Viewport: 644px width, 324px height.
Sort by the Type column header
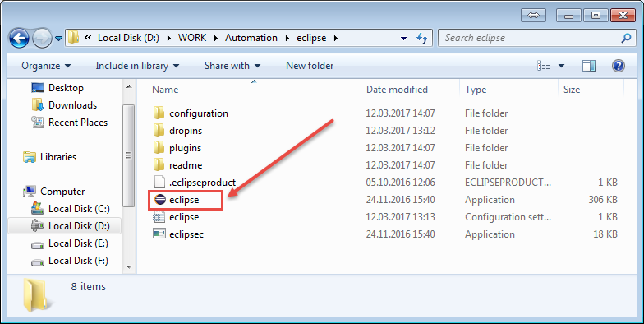pyautogui.click(x=476, y=89)
